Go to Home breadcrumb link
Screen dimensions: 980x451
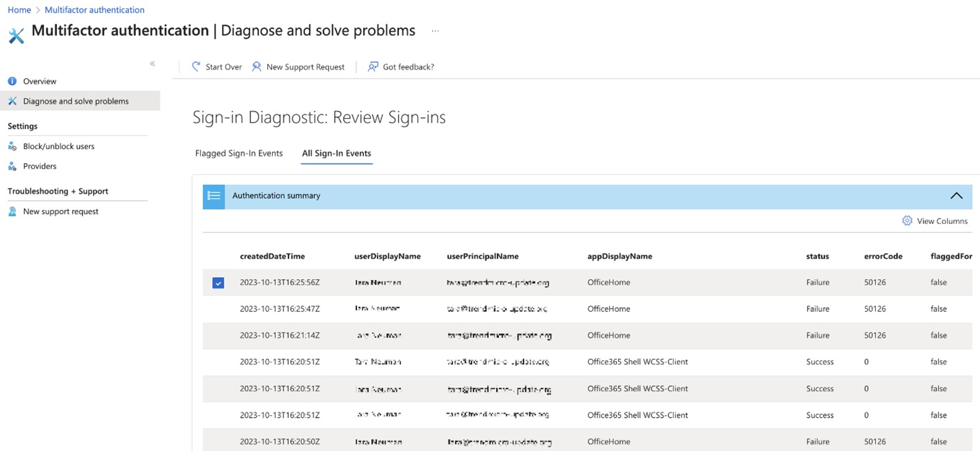click(x=19, y=10)
